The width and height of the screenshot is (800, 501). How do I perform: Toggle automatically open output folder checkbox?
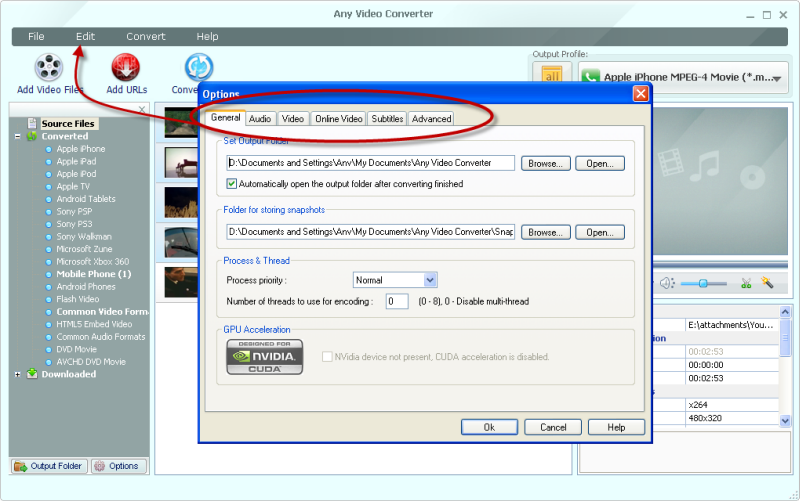[x=232, y=184]
